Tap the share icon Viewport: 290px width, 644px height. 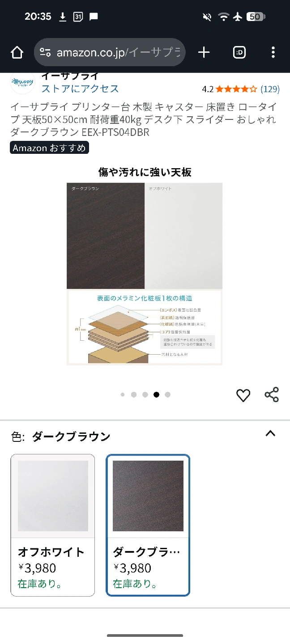[x=272, y=395]
